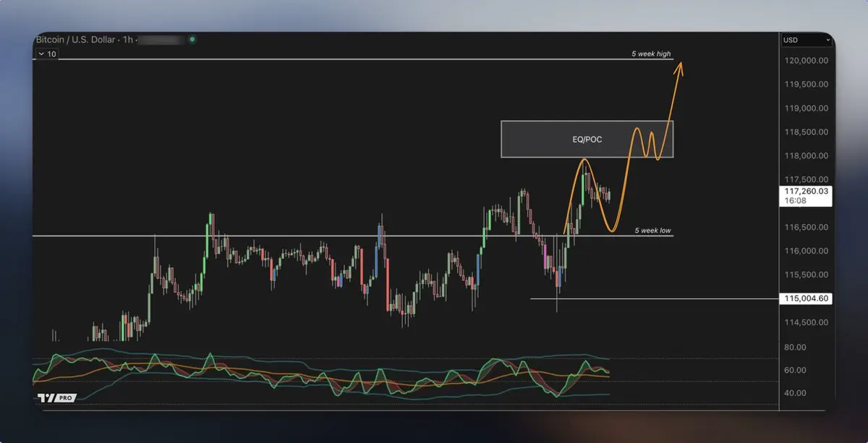Select the EQ/POC rectangle drawing

pyautogui.click(x=587, y=139)
